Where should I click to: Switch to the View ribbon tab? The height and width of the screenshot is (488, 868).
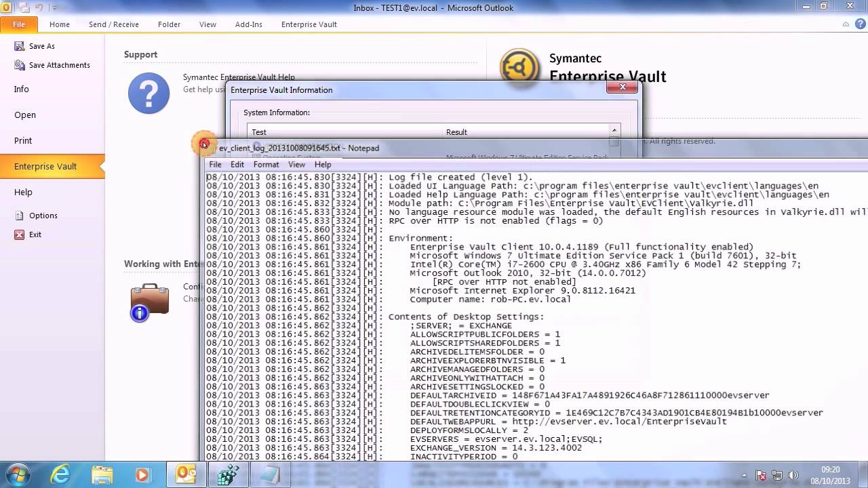tap(208, 24)
